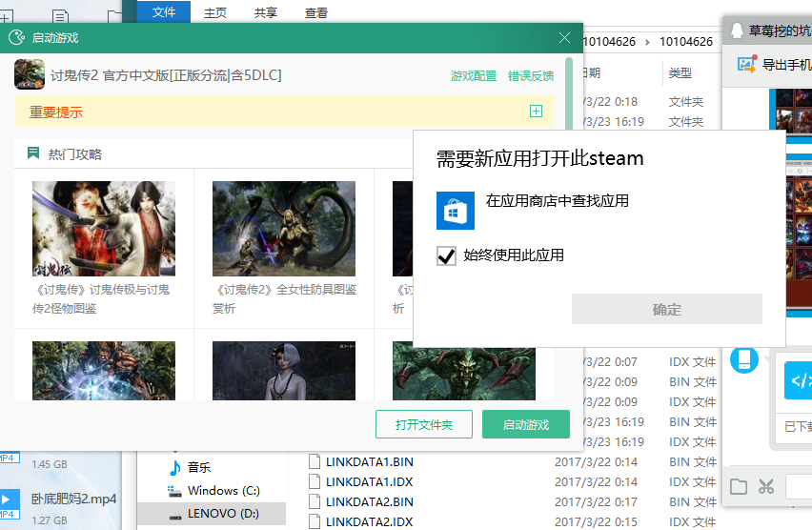Click the 热门攻略 bookmark icon
812x530 pixels.
point(33,153)
